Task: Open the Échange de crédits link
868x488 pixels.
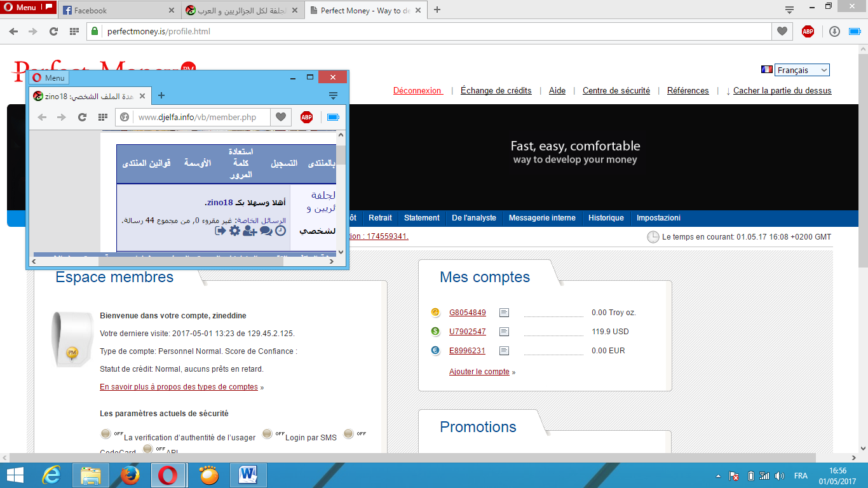Action: (x=496, y=91)
